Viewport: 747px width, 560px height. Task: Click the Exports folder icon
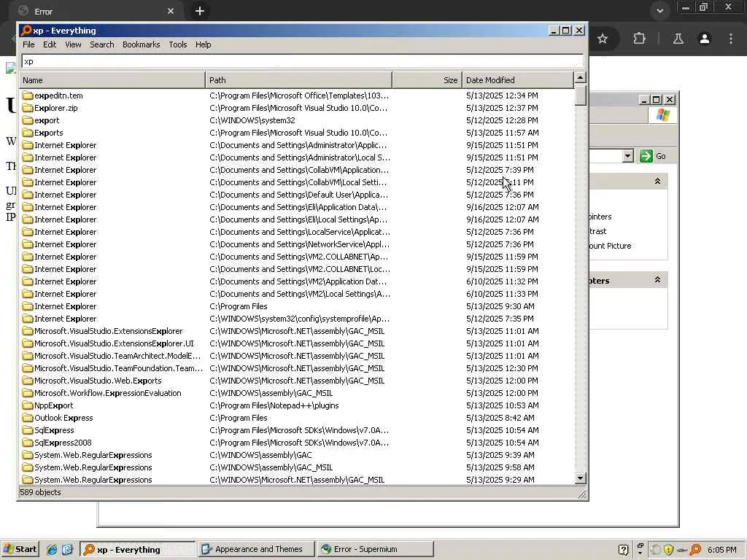28,133
